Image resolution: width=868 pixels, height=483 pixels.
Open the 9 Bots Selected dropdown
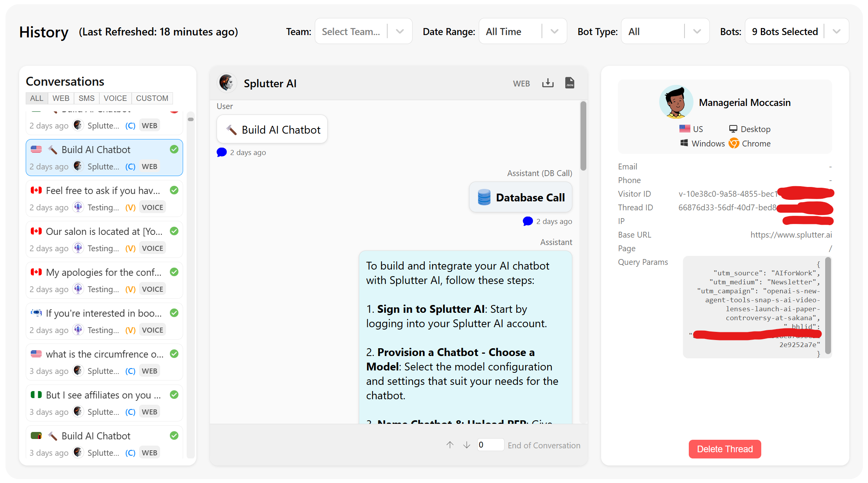coord(796,32)
